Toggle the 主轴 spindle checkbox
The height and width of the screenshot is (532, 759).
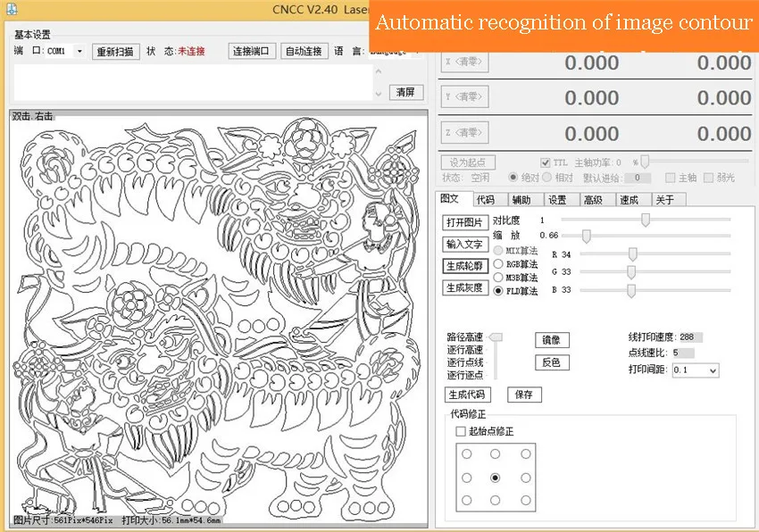click(670, 178)
